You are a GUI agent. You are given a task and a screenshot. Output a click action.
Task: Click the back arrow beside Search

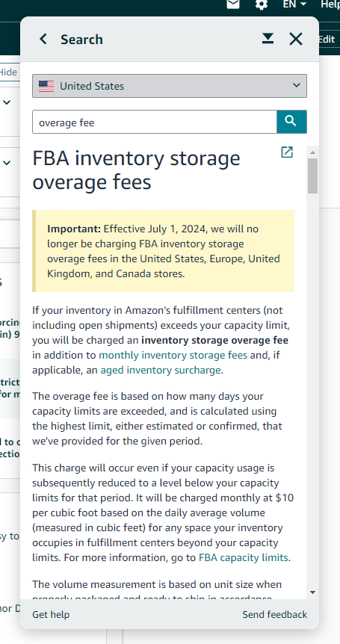43,40
